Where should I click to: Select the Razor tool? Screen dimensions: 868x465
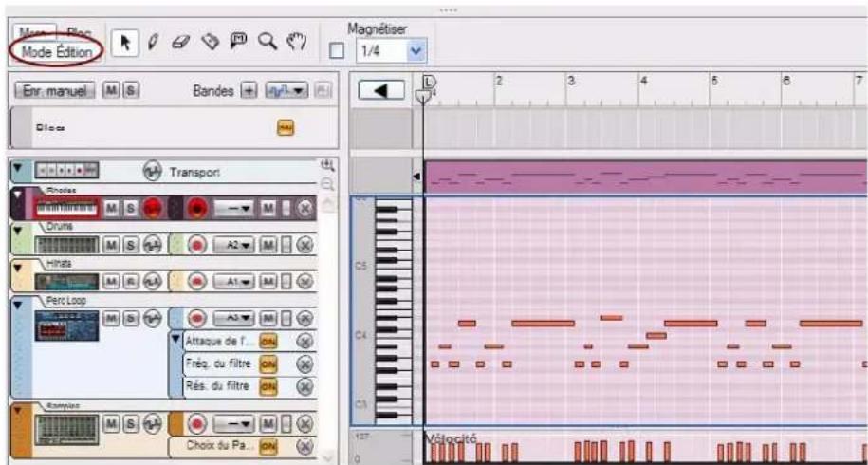tap(210, 42)
